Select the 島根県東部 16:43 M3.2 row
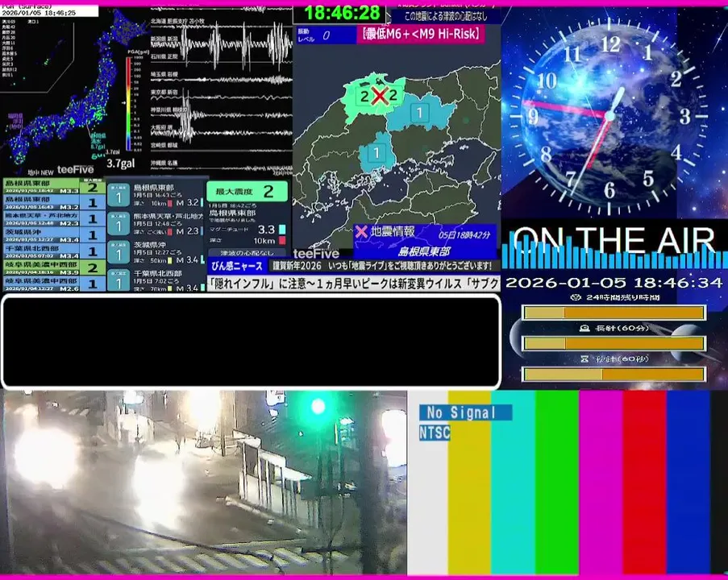Image resolution: width=728 pixels, height=580 pixels. coord(54,203)
